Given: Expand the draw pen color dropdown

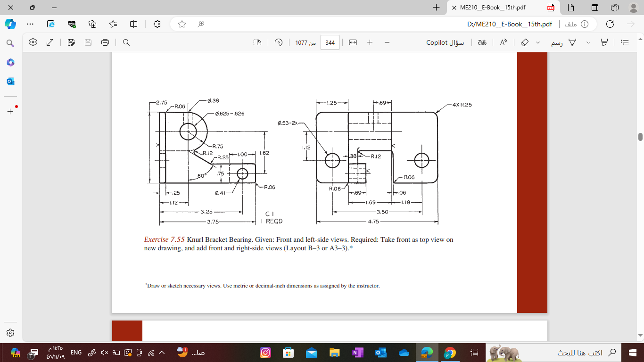Looking at the screenshot, I should click(x=588, y=42).
